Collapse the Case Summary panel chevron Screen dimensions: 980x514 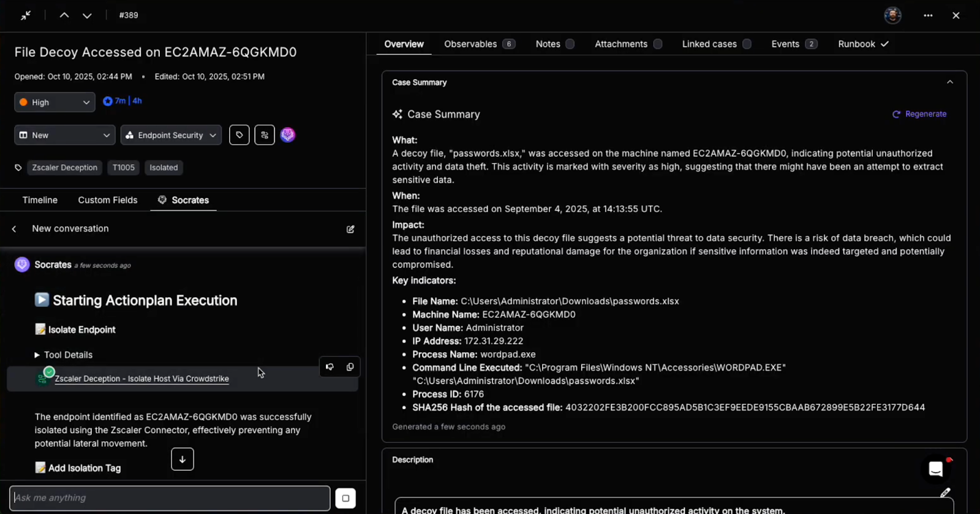950,82
